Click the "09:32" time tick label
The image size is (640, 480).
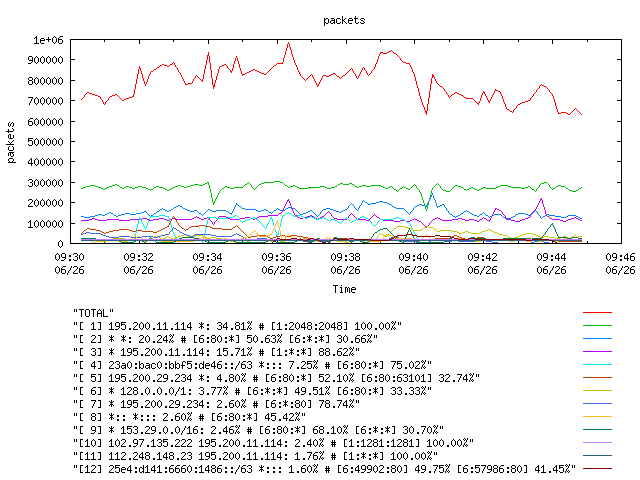pos(138,257)
